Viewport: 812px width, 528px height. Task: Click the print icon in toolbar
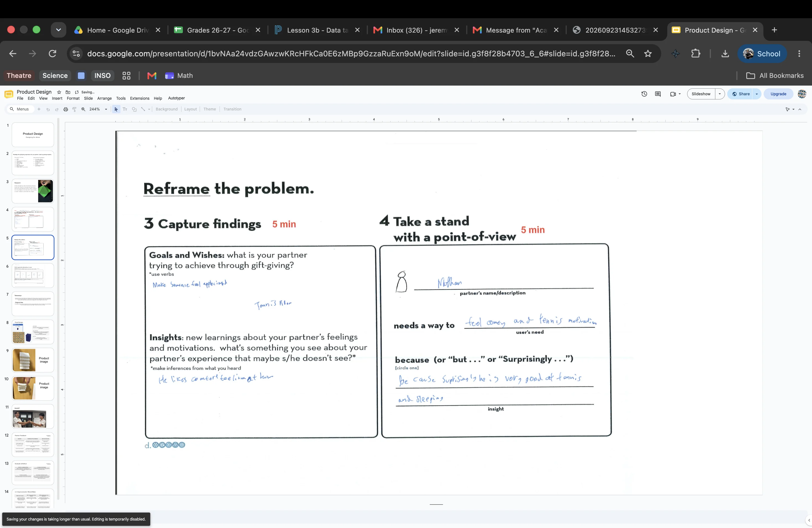[x=65, y=109]
